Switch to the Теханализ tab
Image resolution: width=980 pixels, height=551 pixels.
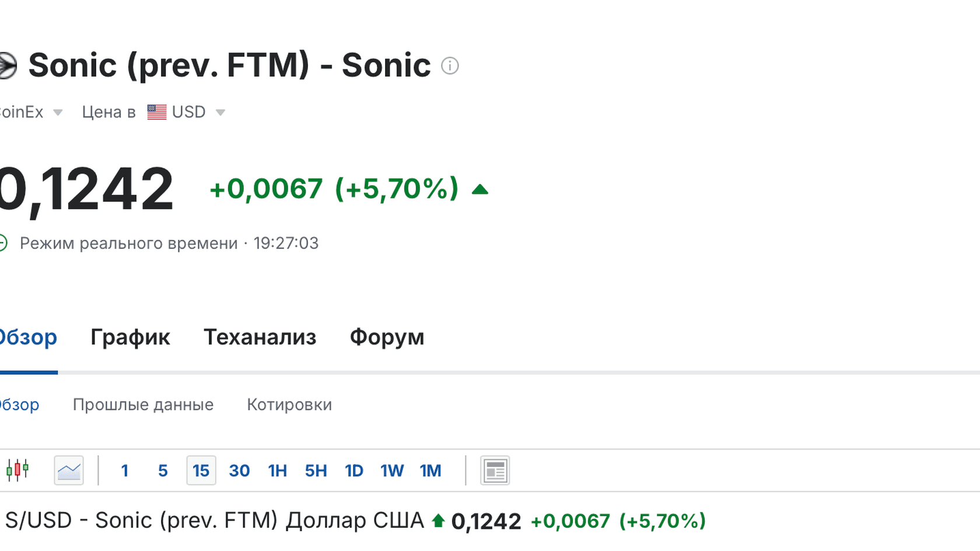(x=260, y=337)
